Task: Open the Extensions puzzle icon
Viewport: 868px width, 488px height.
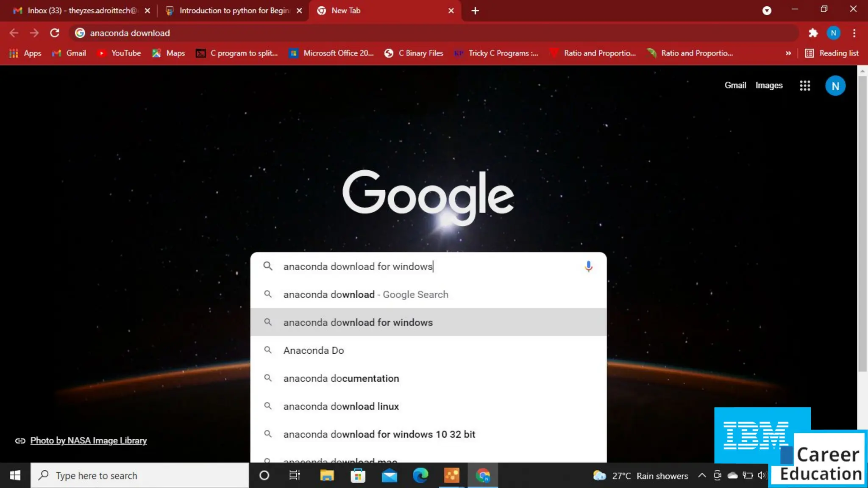Action: 813,33
